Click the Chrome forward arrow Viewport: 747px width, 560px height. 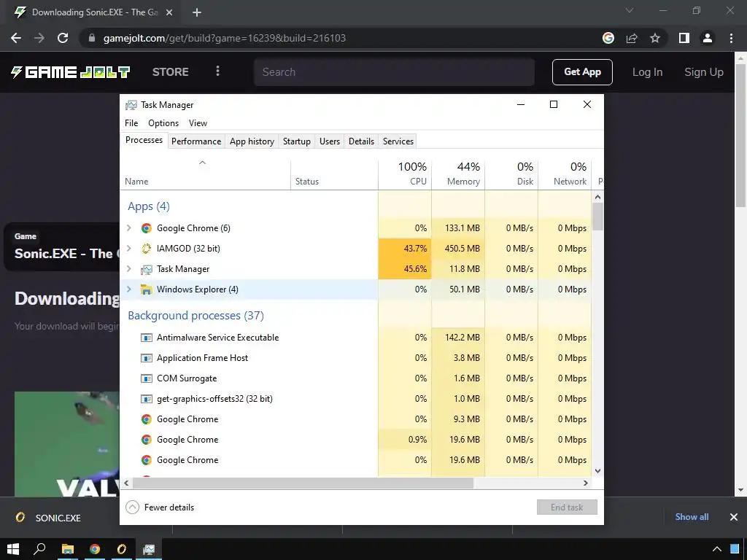pos(39,38)
